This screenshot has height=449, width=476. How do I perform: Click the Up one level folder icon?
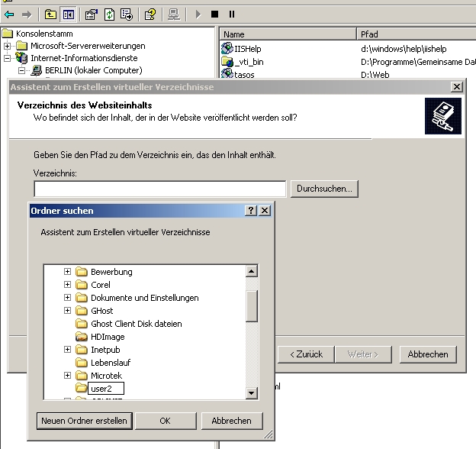50,14
